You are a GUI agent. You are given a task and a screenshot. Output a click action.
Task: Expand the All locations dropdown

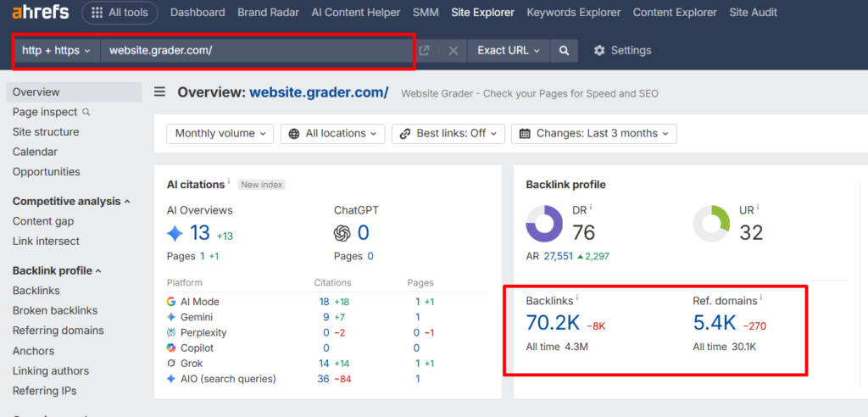pyautogui.click(x=332, y=133)
